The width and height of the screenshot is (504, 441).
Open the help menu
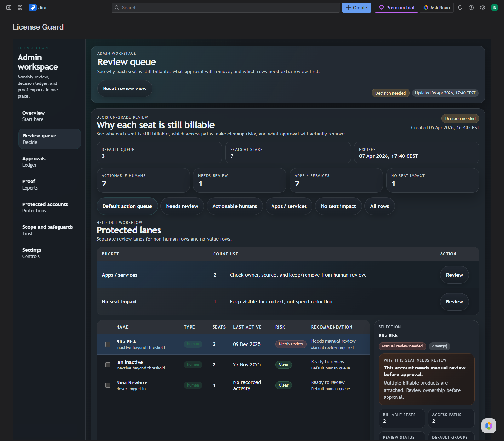click(471, 7)
